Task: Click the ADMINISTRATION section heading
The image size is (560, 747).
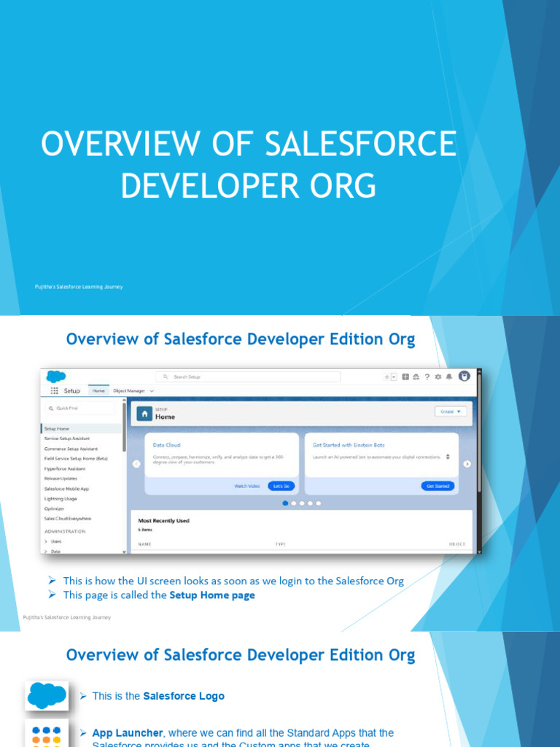Action: click(x=65, y=531)
